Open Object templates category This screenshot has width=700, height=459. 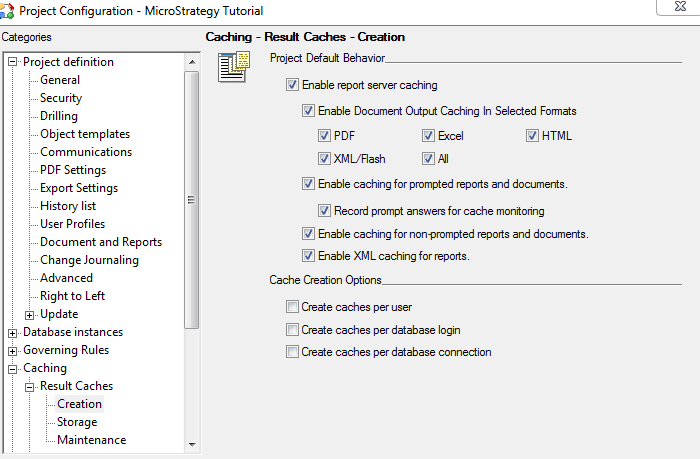point(85,134)
